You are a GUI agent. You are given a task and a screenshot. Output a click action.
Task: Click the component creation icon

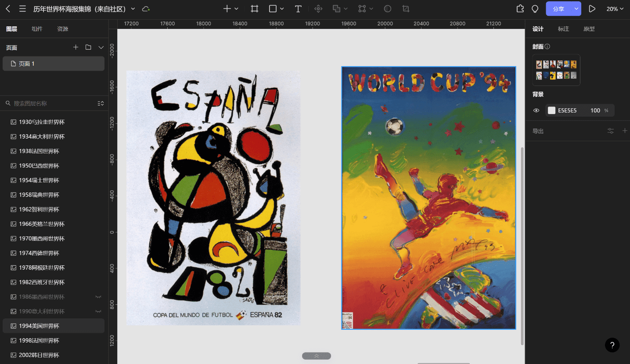318,9
